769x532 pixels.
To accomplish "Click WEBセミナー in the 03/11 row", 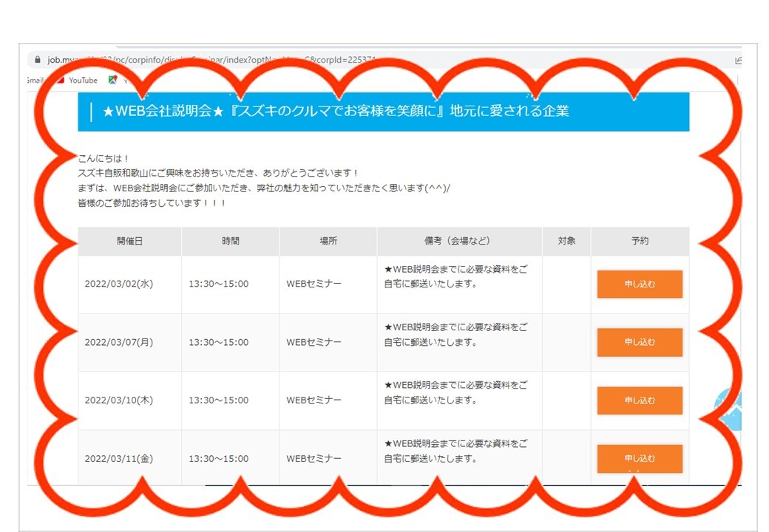I will coord(314,459).
